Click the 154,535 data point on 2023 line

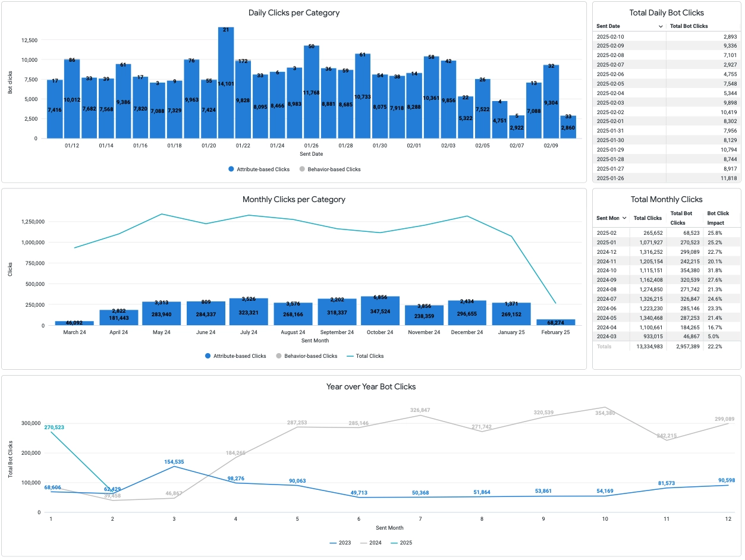(x=174, y=466)
